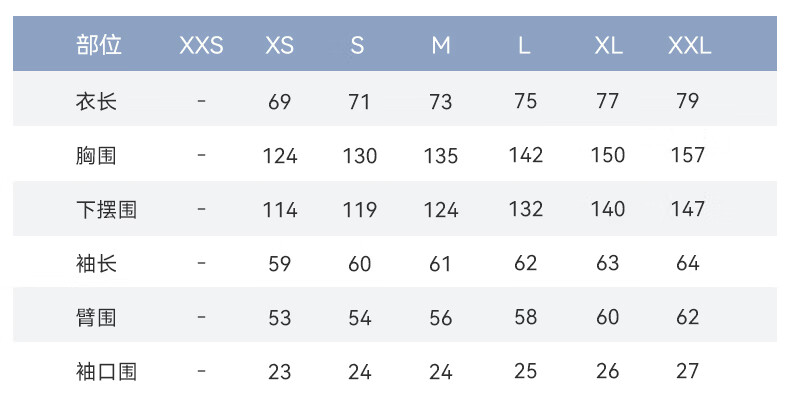The height and width of the screenshot is (406, 790).
Task: Select the XS size column header
Action: (x=280, y=46)
